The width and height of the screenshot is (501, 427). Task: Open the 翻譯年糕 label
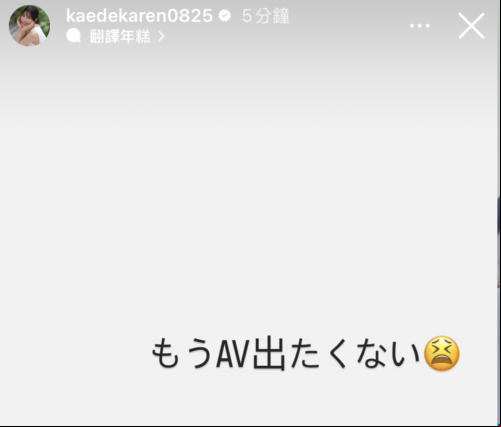point(120,36)
